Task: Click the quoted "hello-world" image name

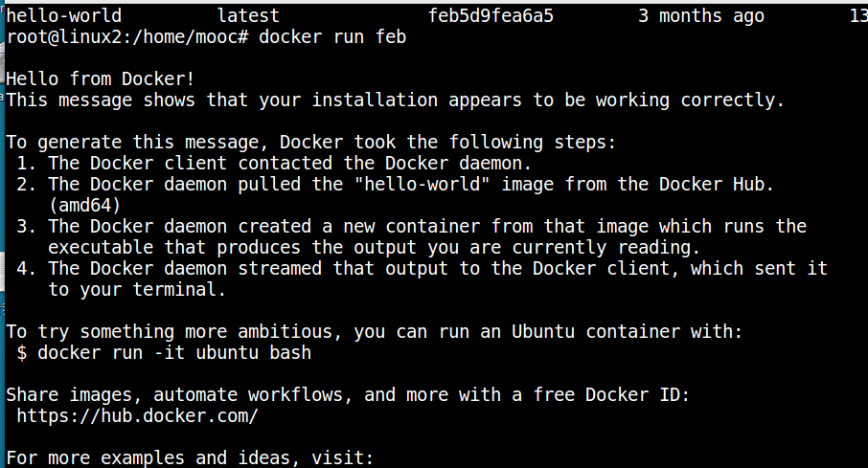Action: pos(426,184)
